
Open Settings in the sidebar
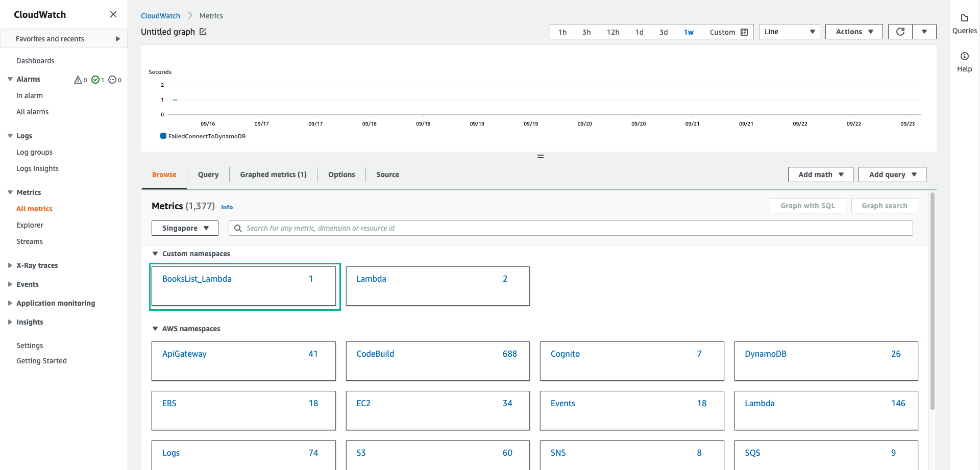click(30, 345)
